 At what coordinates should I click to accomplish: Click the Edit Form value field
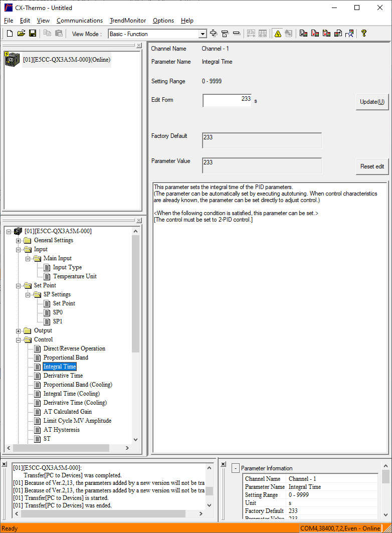coord(227,100)
